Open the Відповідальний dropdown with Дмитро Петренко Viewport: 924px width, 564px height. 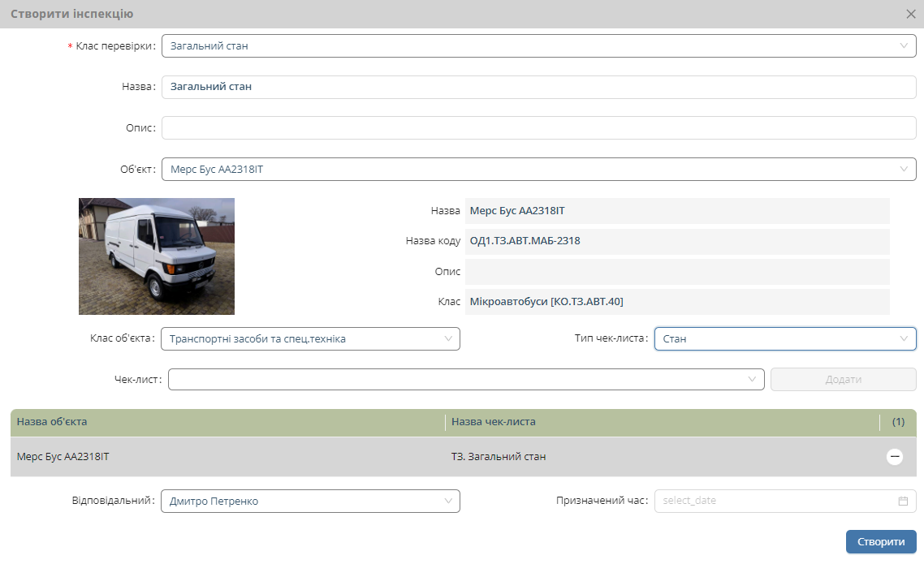coord(309,501)
